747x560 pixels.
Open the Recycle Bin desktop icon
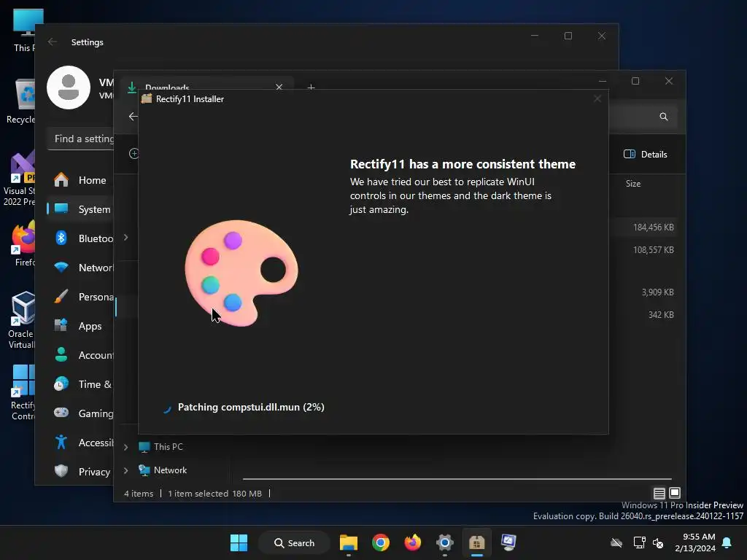(x=20, y=101)
